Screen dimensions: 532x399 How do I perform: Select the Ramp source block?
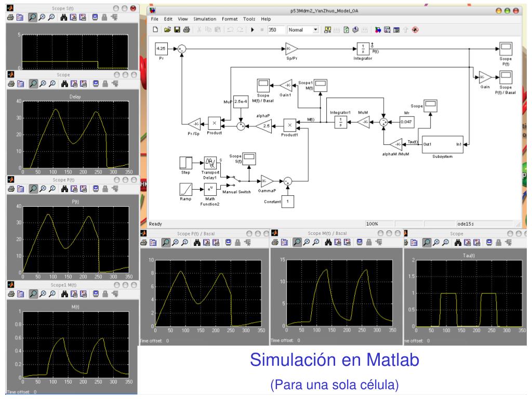coord(185,189)
